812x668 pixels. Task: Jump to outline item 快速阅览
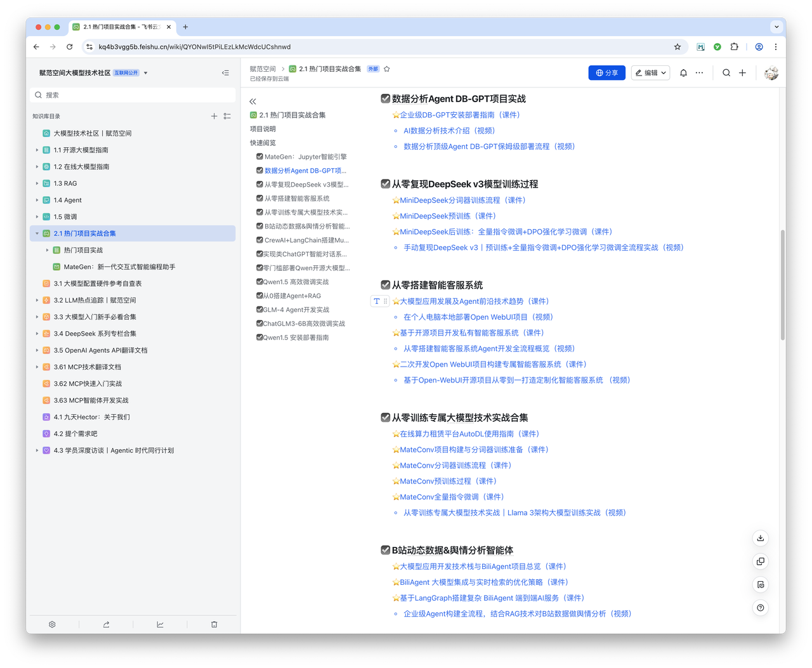coord(263,143)
